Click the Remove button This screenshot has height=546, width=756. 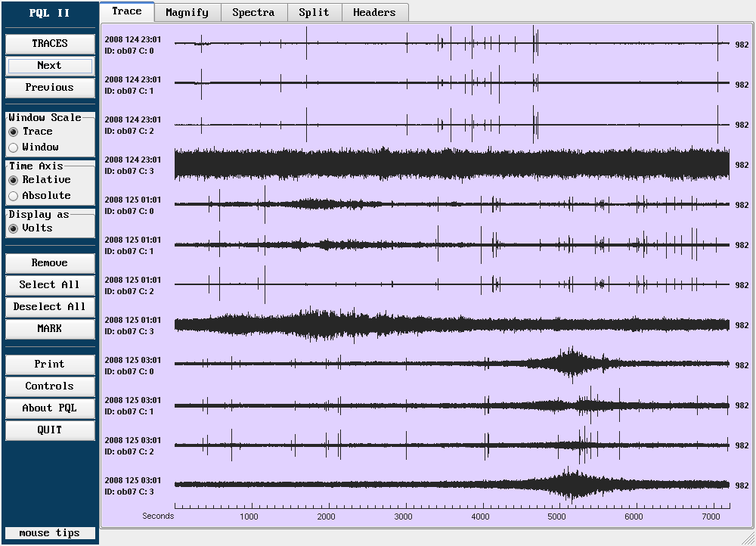tap(50, 263)
